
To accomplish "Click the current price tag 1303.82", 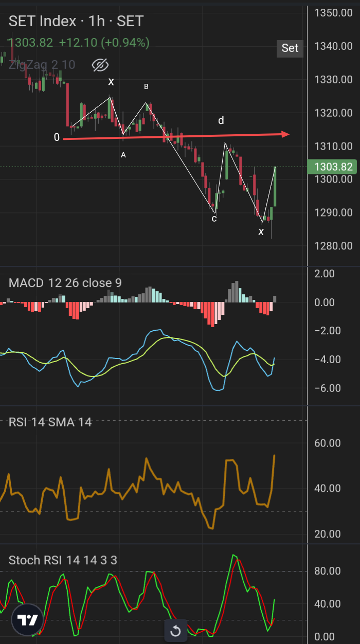I will point(332,167).
